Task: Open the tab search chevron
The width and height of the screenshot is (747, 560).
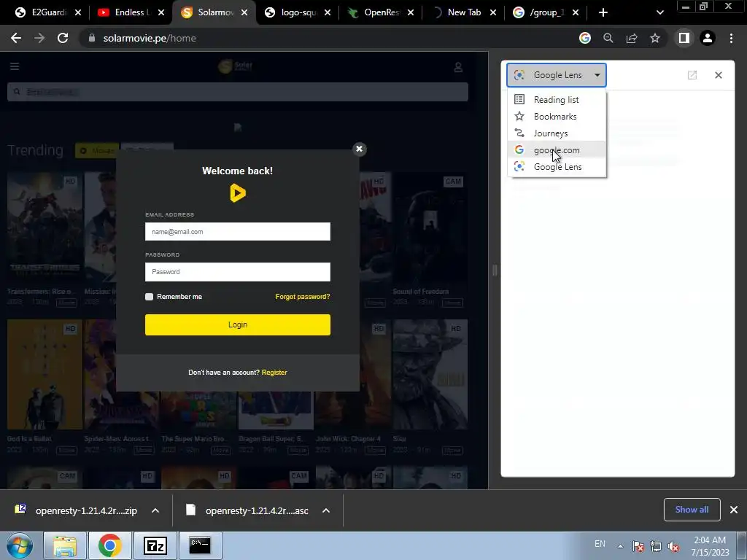Action: [659, 12]
